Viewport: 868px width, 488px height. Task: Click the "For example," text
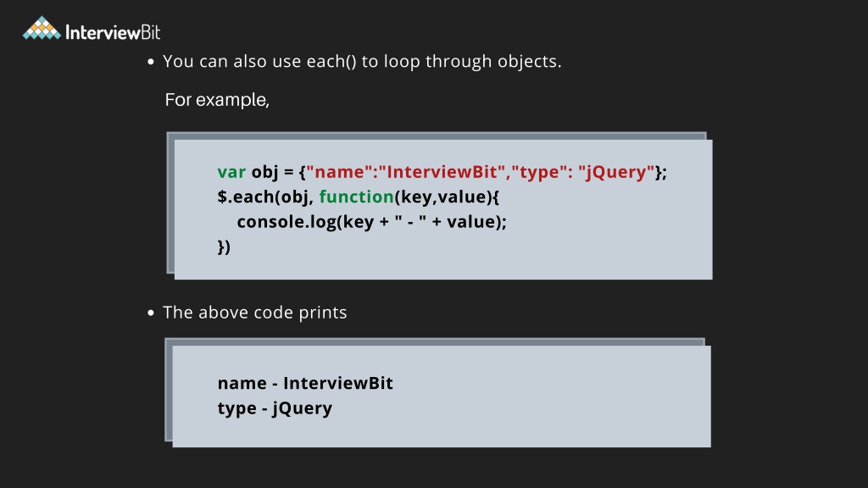pyautogui.click(x=217, y=100)
